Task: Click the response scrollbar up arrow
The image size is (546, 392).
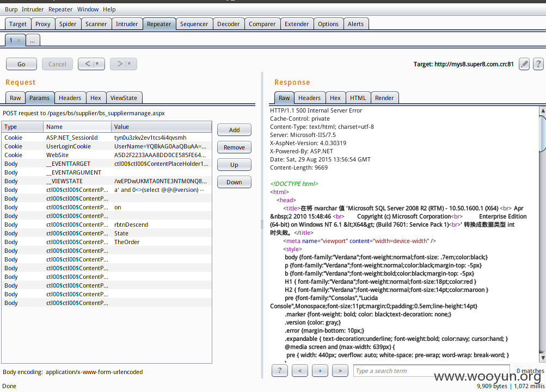Action: point(543,110)
